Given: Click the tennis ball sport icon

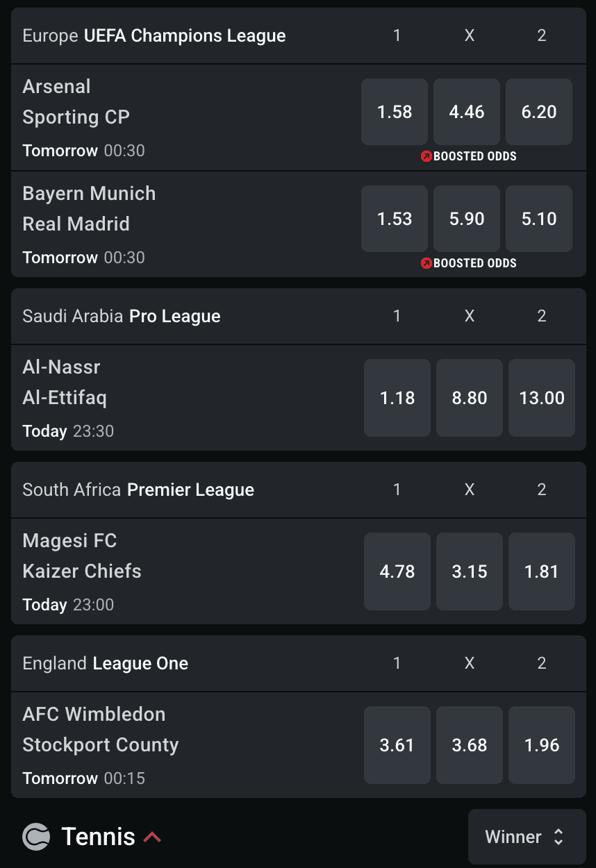Looking at the screenshot, I should tap(36, 837).
